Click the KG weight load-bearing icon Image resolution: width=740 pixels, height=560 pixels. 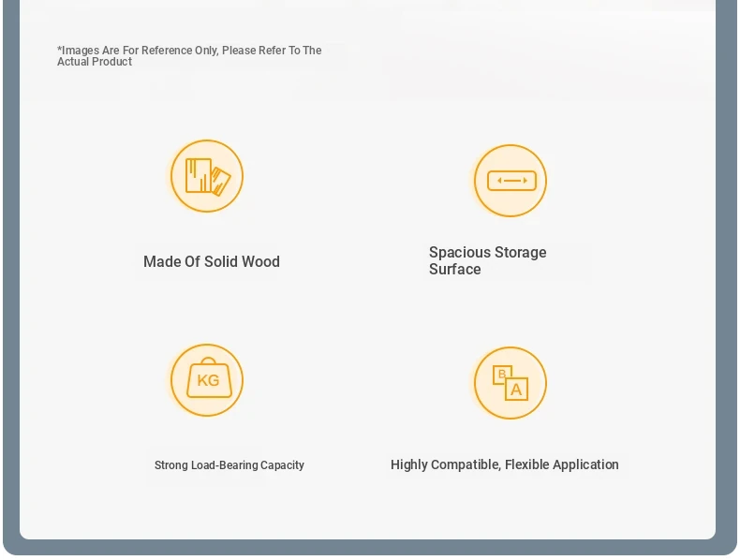point(207,380)
